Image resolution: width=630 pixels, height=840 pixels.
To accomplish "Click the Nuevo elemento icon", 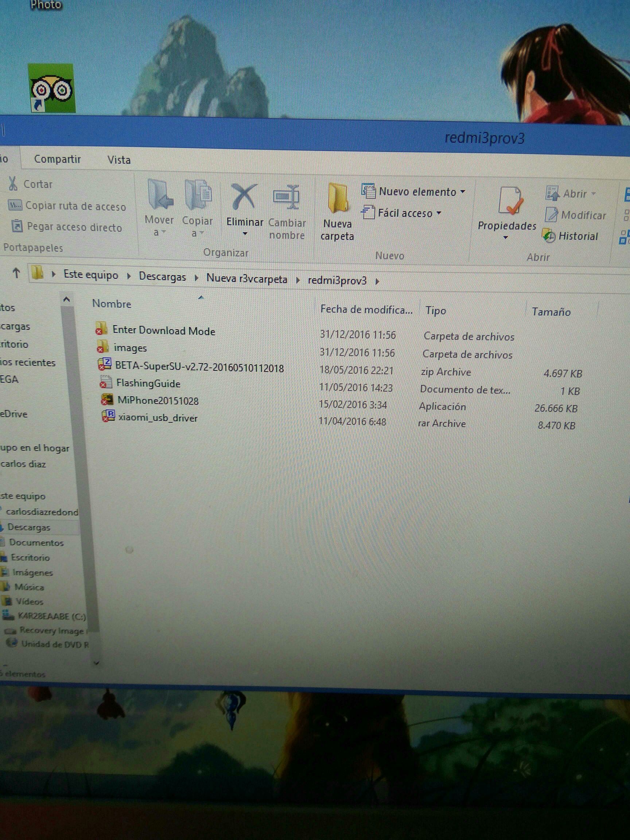I will point(368,191).
